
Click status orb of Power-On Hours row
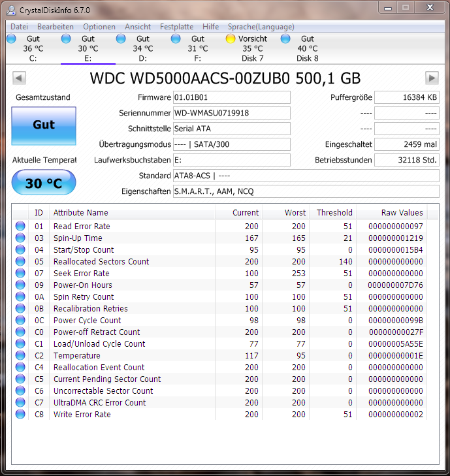20,285
